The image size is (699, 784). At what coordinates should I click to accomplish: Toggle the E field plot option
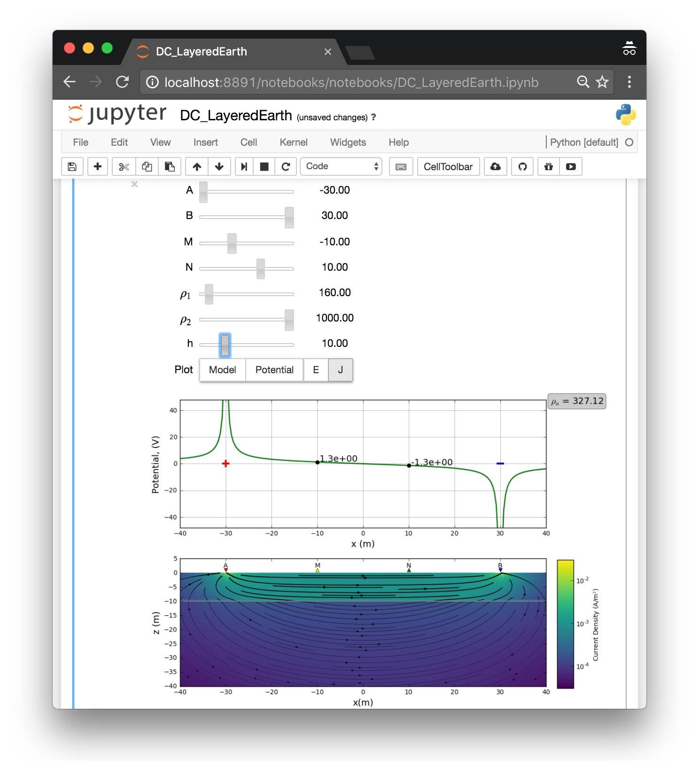[316, 370]
